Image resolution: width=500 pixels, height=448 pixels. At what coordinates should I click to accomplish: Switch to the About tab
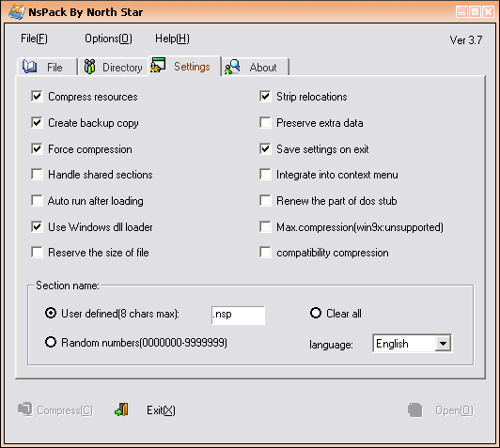[x=255, y=67]
